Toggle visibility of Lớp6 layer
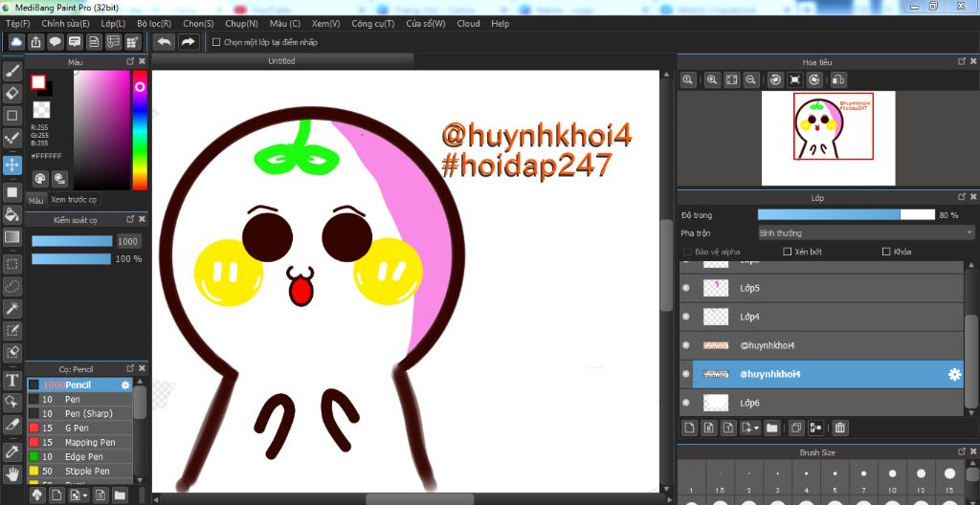980x505 pixels. (686, 403)
